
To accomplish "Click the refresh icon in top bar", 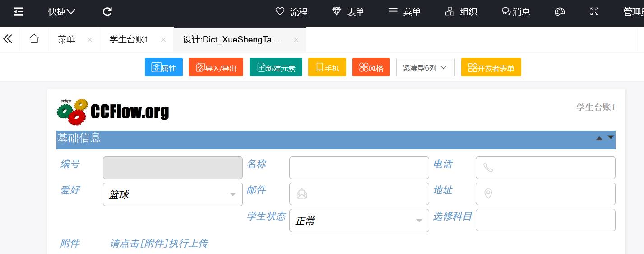I will tap(107, 12).
